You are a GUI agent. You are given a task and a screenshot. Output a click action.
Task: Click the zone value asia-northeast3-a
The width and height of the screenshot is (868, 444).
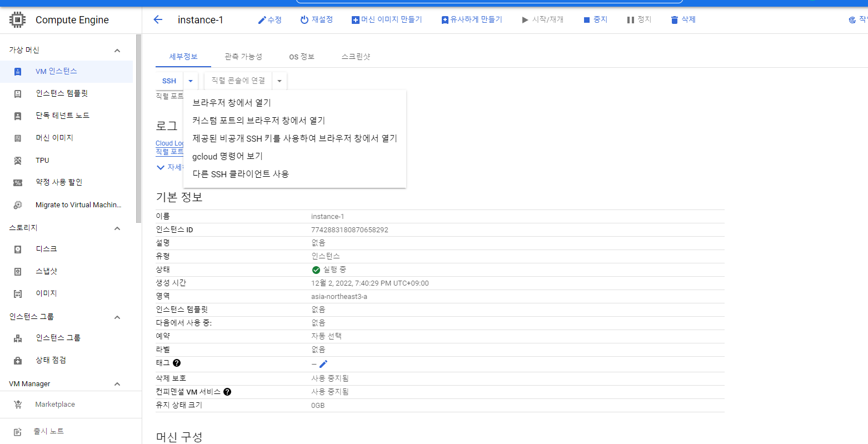(339, 297)
